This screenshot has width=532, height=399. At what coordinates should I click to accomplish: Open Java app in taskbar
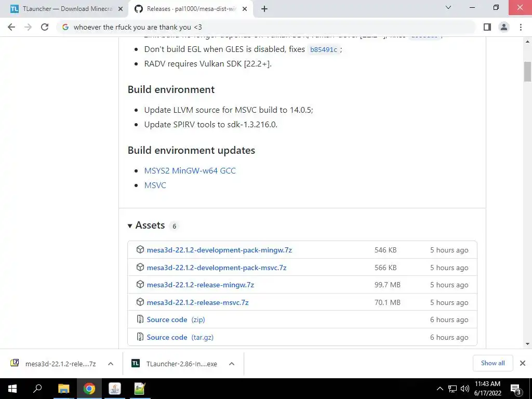point(115,389)
